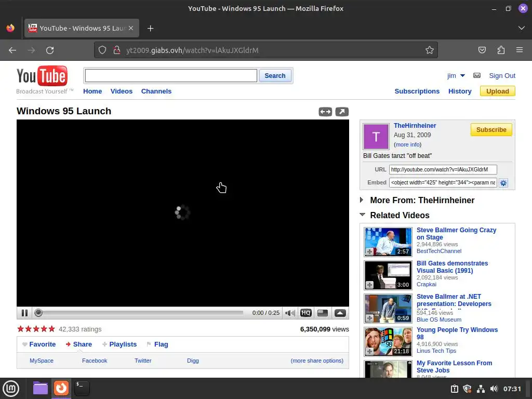Share video to Twitter
The image size is (532, 399).
[143, 361]
